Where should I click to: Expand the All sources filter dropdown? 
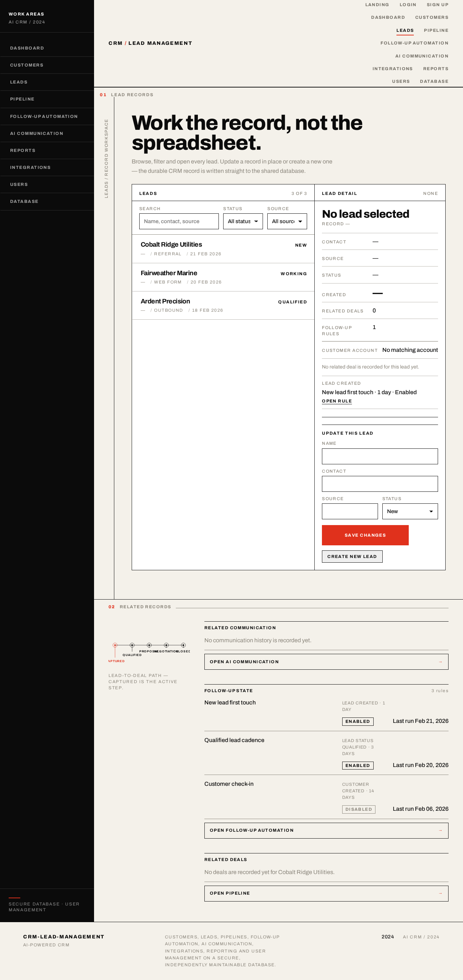(x=287, y=221)
